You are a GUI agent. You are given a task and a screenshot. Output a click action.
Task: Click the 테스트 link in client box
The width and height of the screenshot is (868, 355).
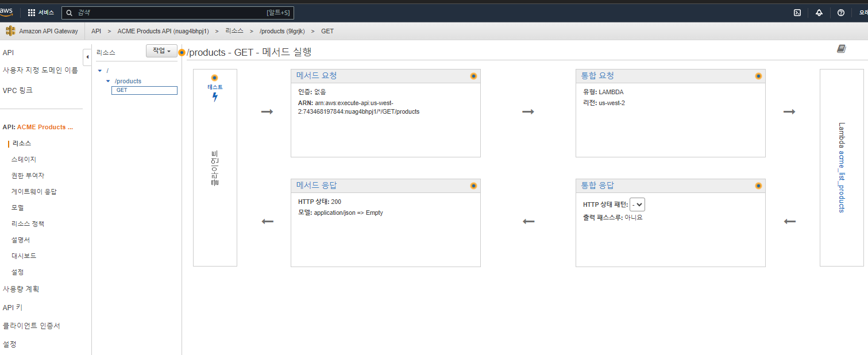pyautogui.click(x=215, y=87)
